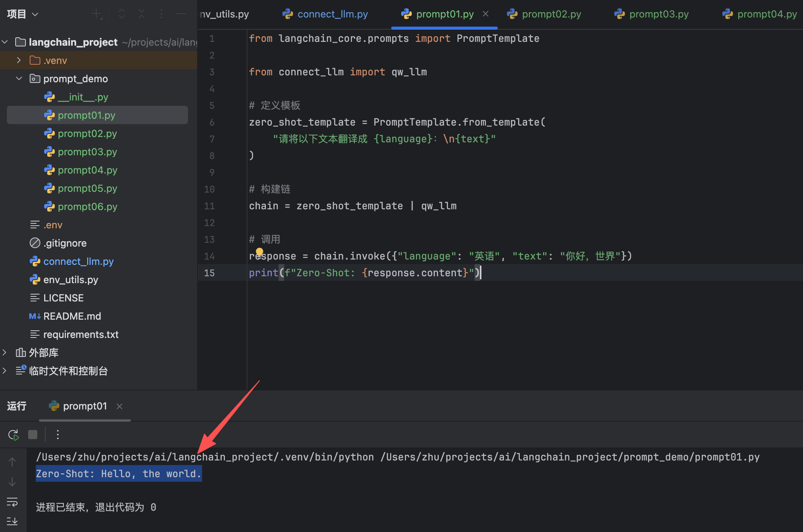Image resolution: width=803 pixels, height=532 pixels.
Task: Click scroll up the stack trace arrow
Action: [12, 462]
